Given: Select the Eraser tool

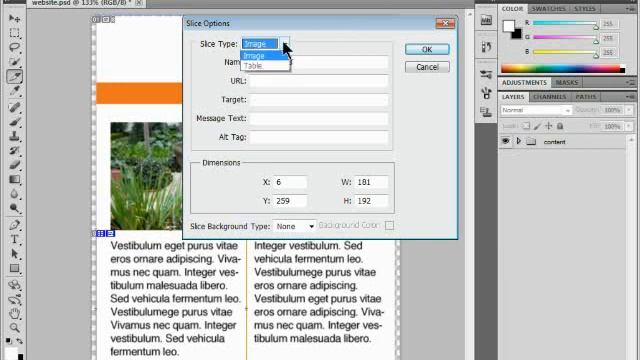Looking at the screenshot, I should (x=14, y=165).
